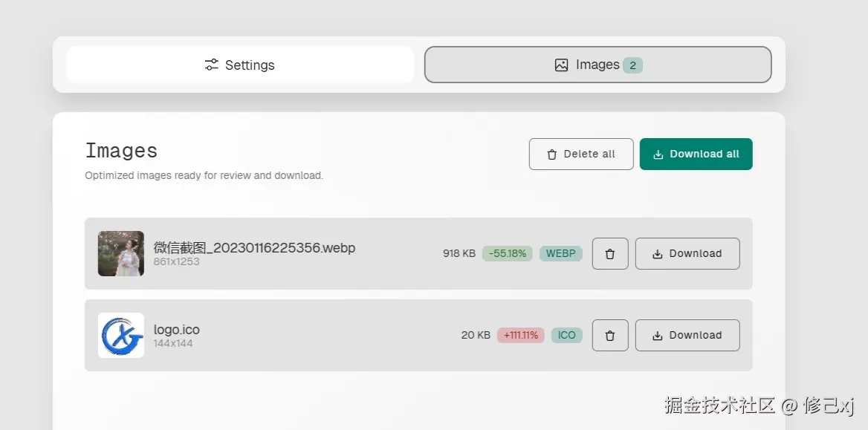
Task: Click the Delete all button
Action: (x=581, y=154)
